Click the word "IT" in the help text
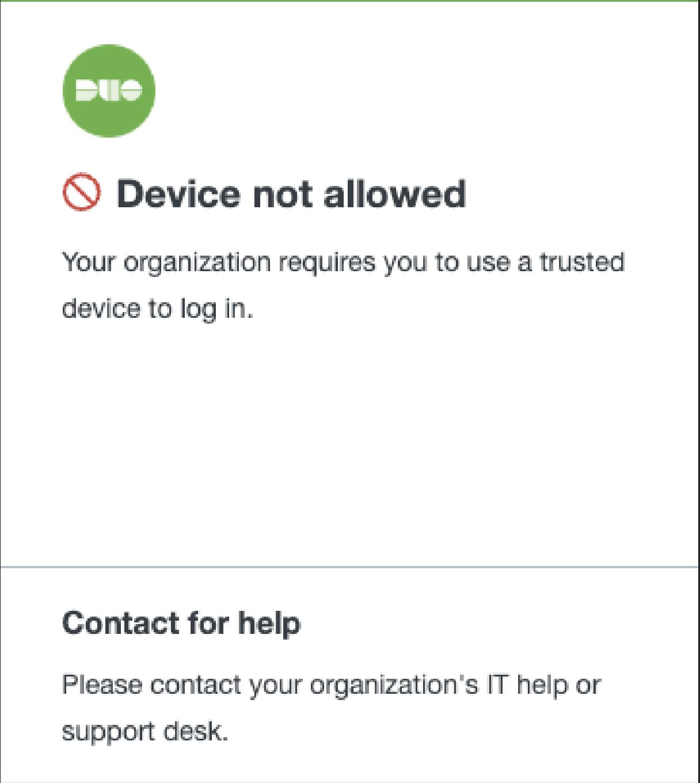700x783 pixels. [498, 685]
